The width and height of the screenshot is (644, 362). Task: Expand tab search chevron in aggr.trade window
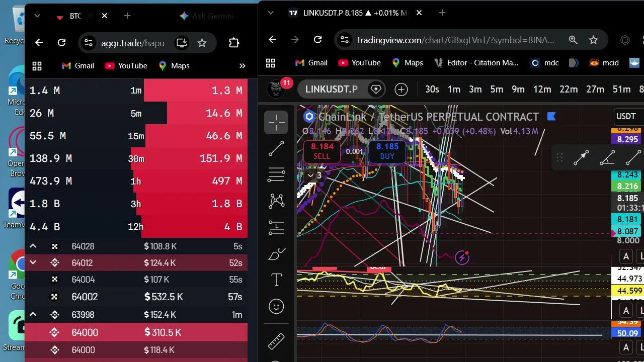click(37, 16)
